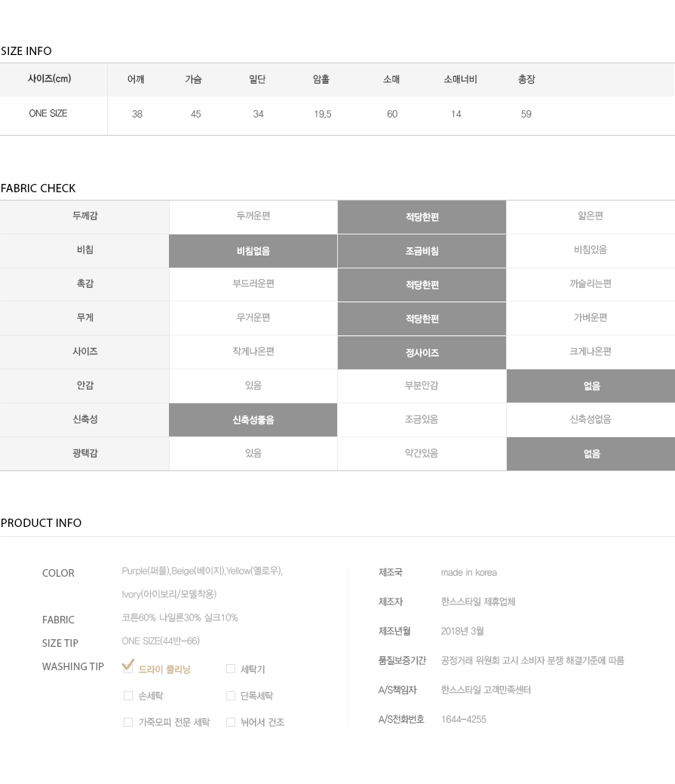Check the 가죽모피 전문 세탁 checkbox

(128, 722)
